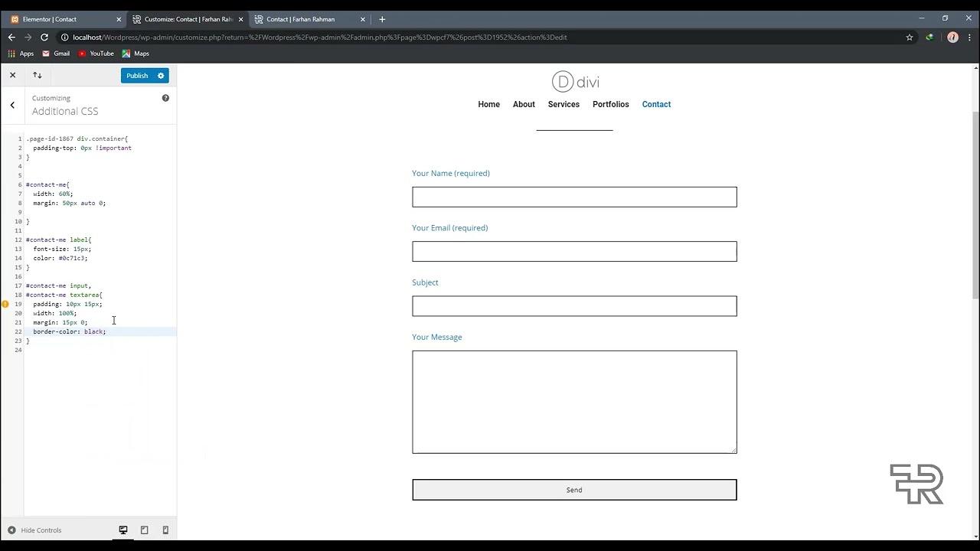Submit form with Send button
This screenshot has height=551, width=980.
(x=574, y=490)
